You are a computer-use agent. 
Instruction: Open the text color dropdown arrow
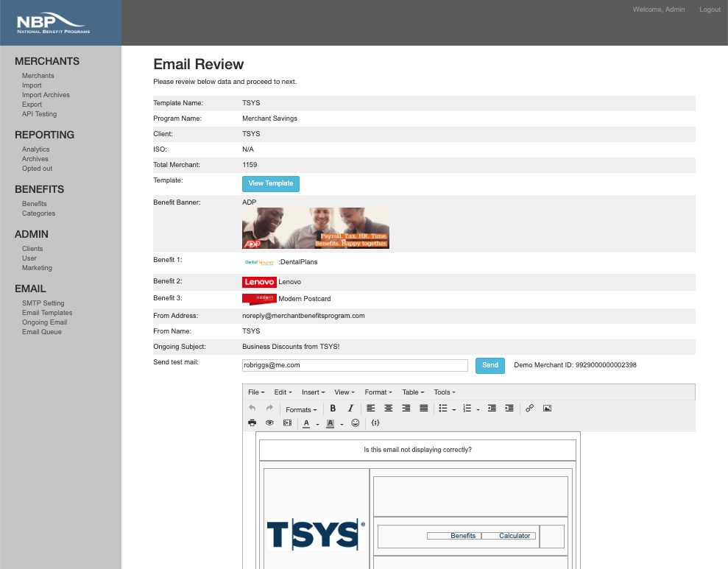pos(317,424)
